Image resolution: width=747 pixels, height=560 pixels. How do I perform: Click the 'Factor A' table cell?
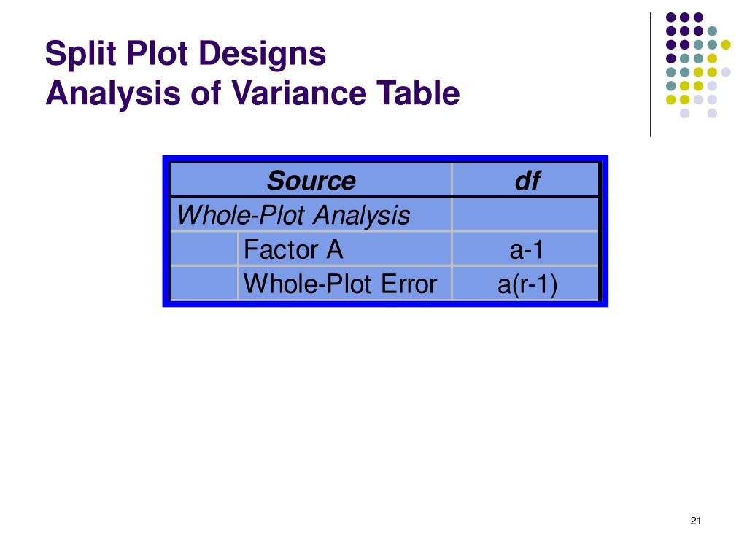(x=344, y=249)
